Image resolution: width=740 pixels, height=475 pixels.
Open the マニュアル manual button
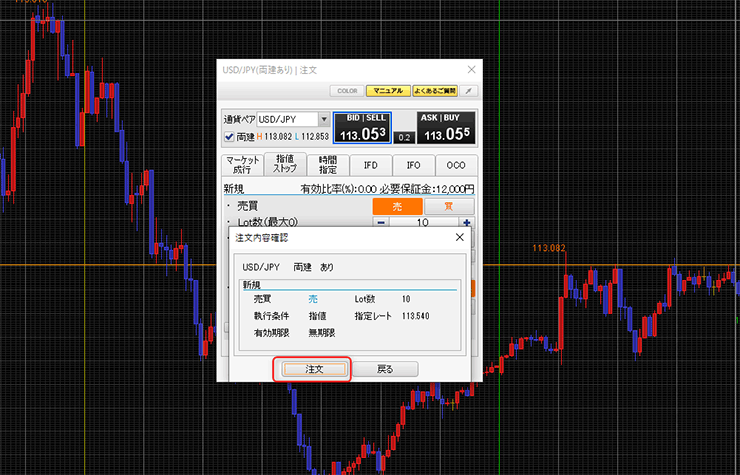pyautogui.click(x=386, y=91)
